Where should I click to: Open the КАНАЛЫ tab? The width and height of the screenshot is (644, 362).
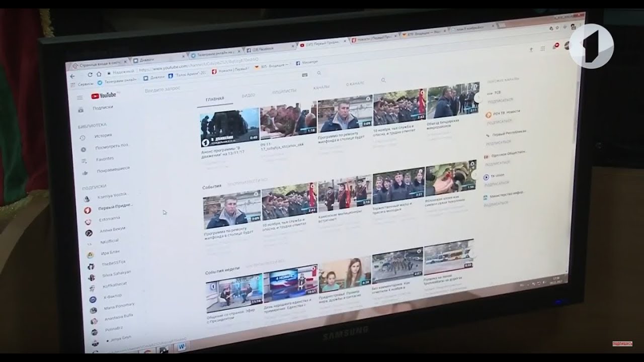point(321,87)
